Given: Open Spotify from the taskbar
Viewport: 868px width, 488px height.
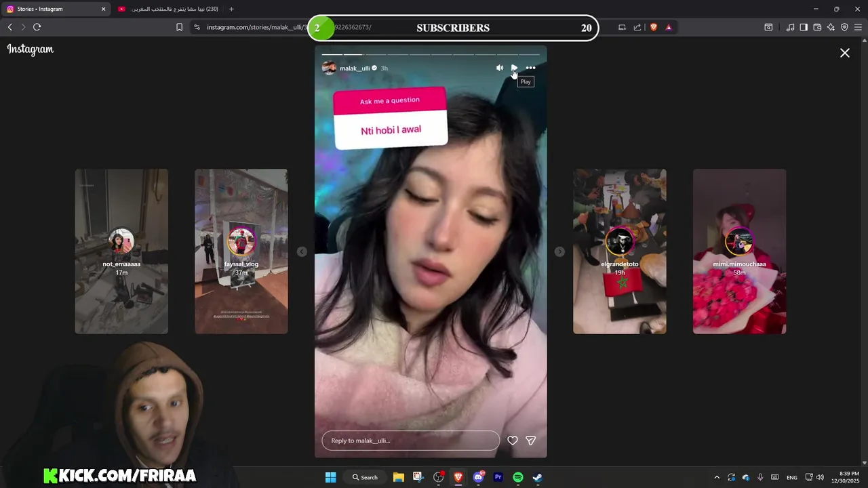Looking at the screenshot, I should [x=518, y=477].
